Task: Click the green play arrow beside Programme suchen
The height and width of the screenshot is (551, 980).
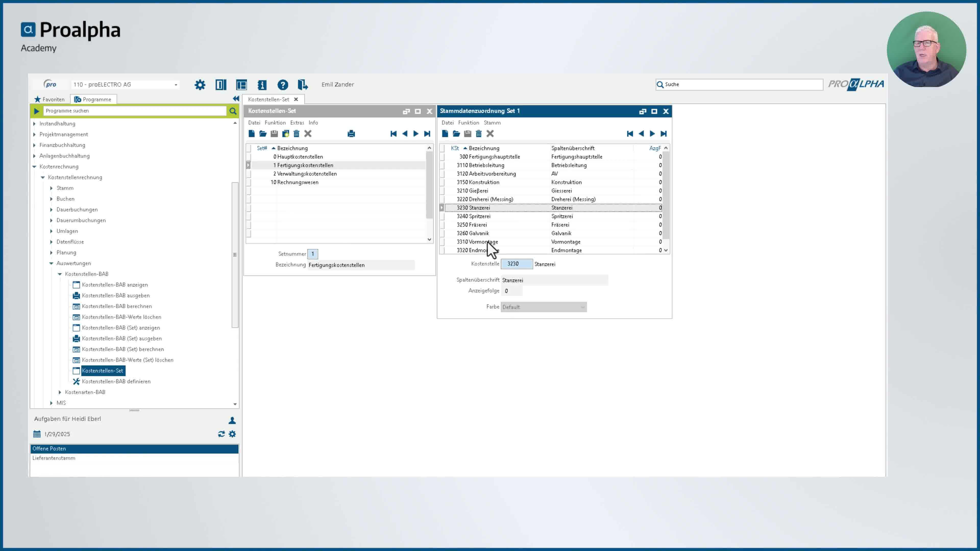Action: (36, 111)
